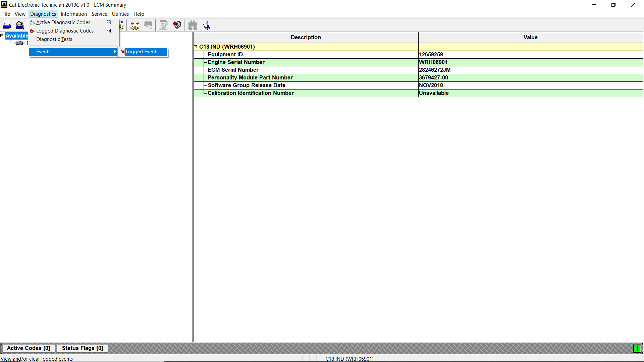
Task: Open the Service menu
Action: click(99, 14)
